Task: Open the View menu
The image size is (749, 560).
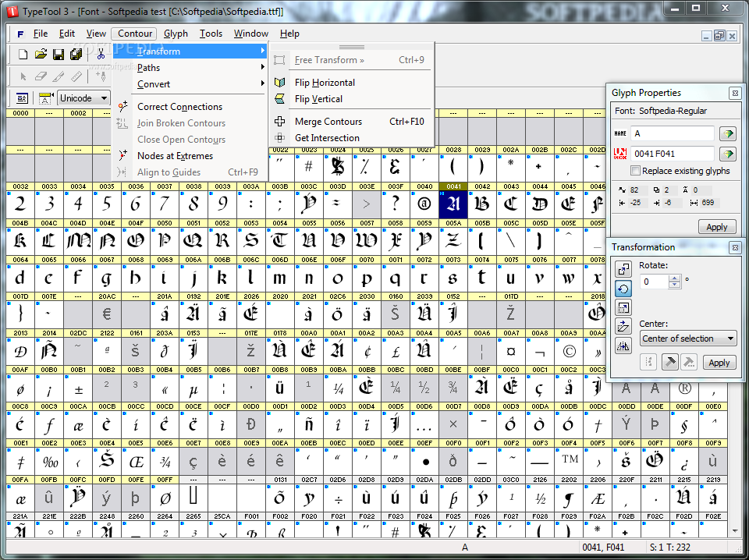Action: 96,34
